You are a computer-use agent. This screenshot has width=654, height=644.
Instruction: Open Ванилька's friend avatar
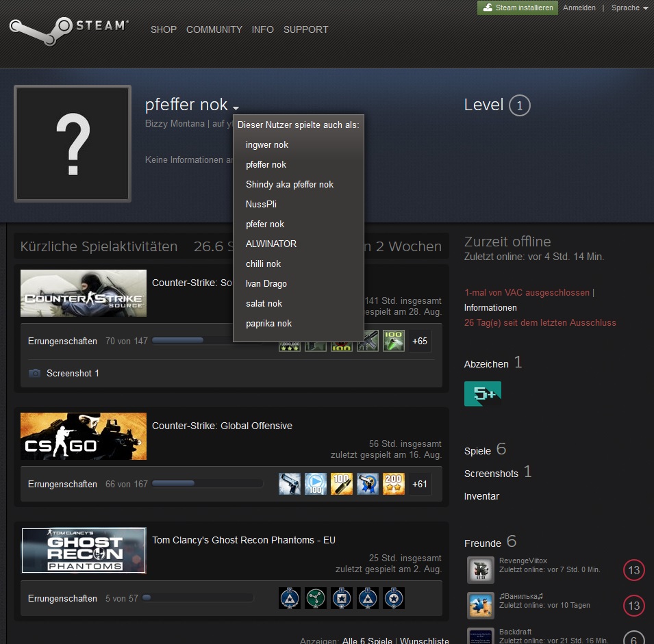point(481,605)
